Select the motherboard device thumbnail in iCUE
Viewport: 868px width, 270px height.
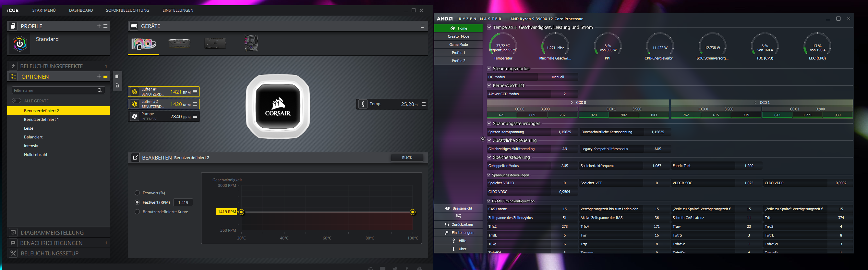coord(251,43)
